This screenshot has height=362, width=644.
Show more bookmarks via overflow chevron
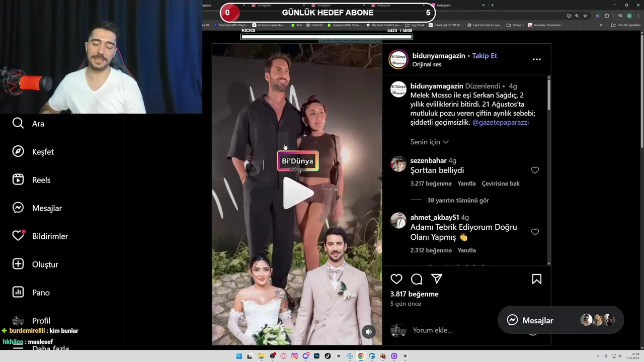[x=601, y=25]
